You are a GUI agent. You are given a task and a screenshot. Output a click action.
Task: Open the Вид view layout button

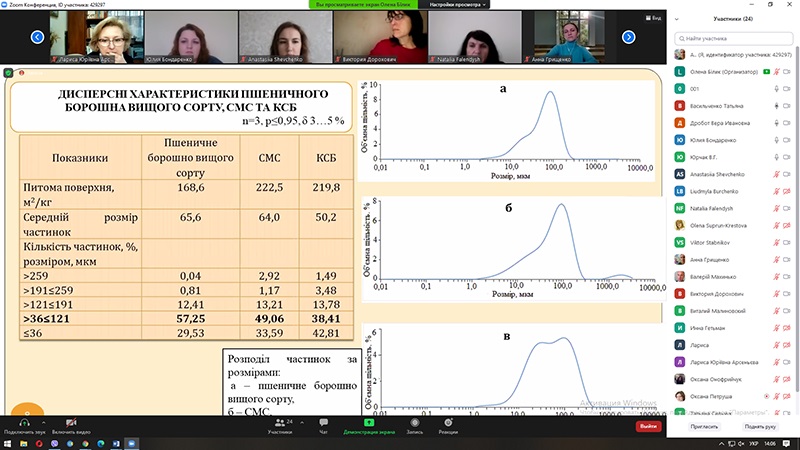pyautogui.click(x=654, y=18)
